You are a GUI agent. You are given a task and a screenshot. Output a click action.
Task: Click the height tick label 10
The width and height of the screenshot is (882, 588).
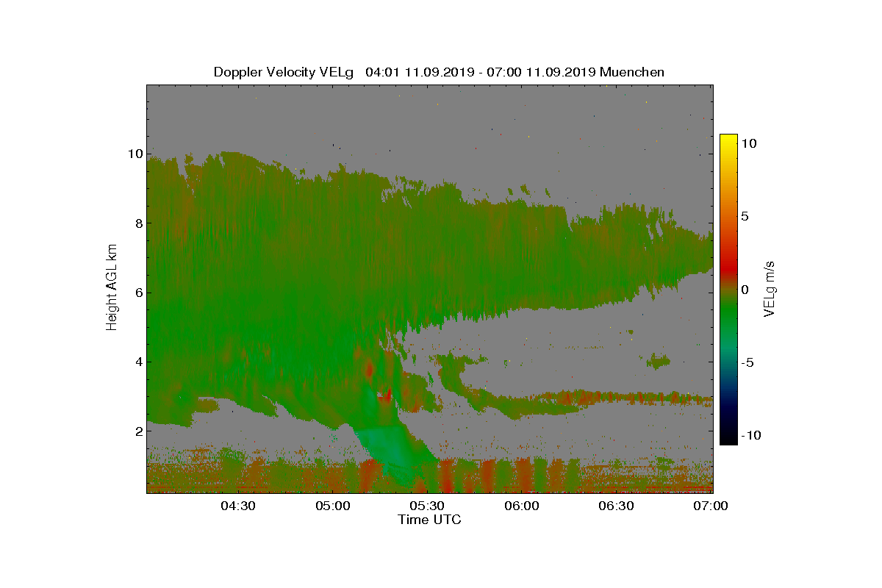click(x=135, y=154)
